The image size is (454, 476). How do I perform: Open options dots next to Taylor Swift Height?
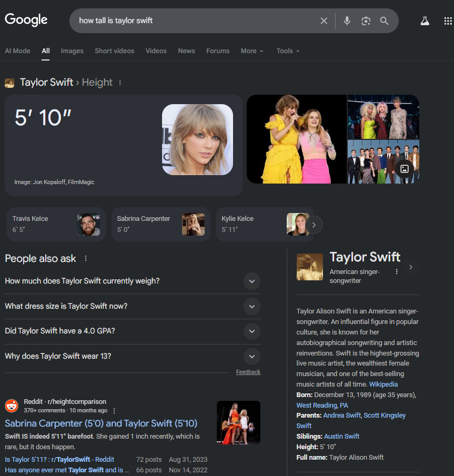(120, 83)
